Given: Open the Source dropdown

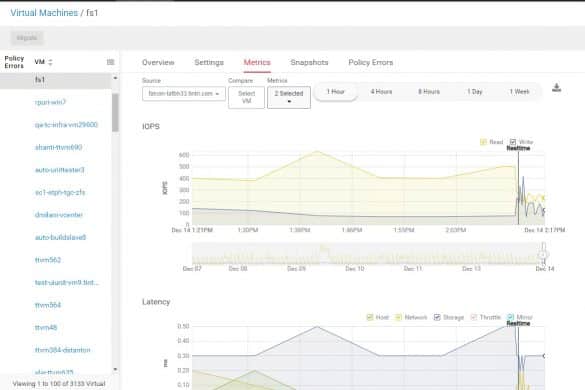Looking at the screenshot, I should pyautogui.click(x=184, y=94).
